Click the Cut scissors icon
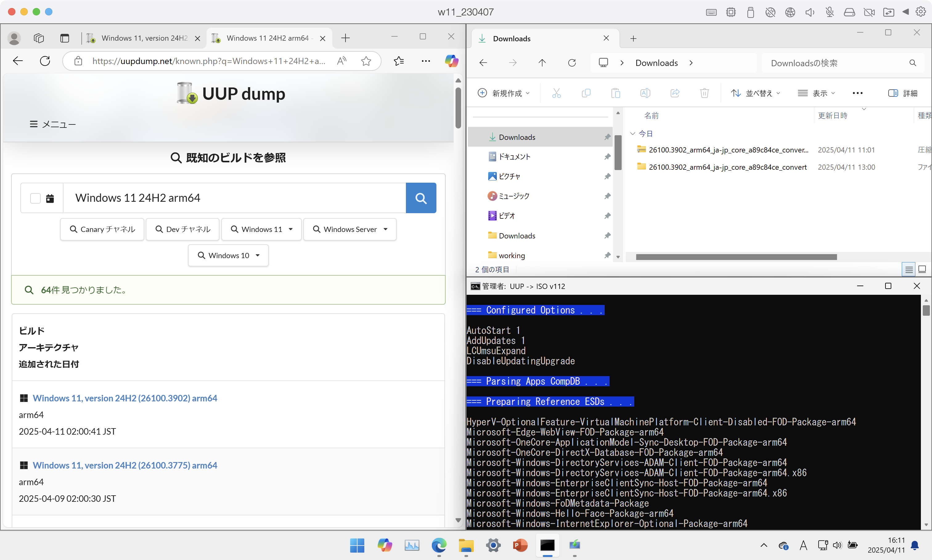This screenshot has width=932, height=560. click(556, 93)
